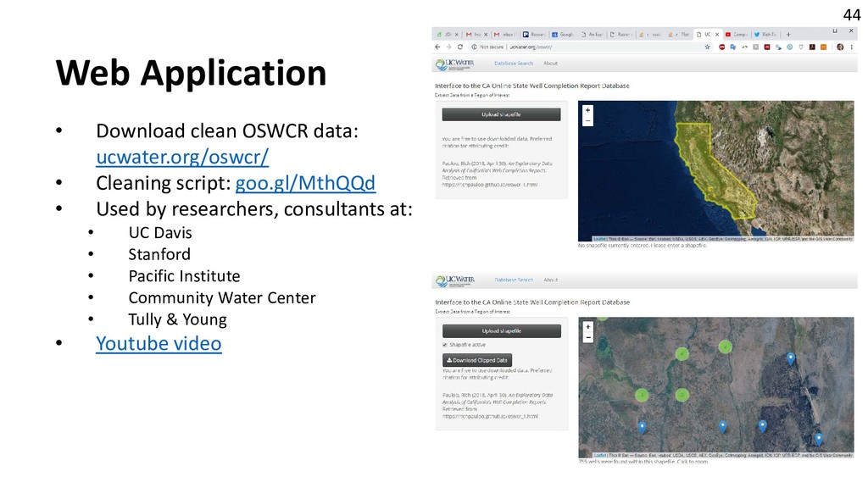Image resolution: width=868 pixels, height=488 pixels.
Task: Switch to the Google Calendar tab
Action: (x=563, y=34)
